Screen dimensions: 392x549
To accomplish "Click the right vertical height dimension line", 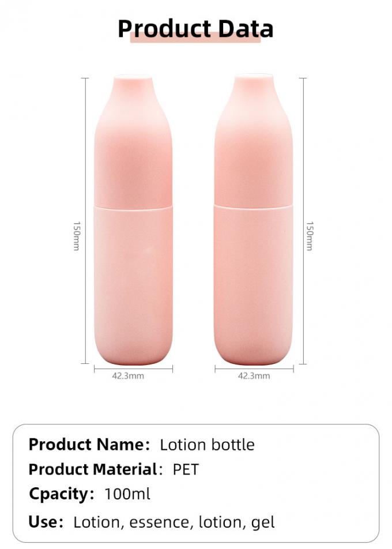I will [x=303, y=144].
